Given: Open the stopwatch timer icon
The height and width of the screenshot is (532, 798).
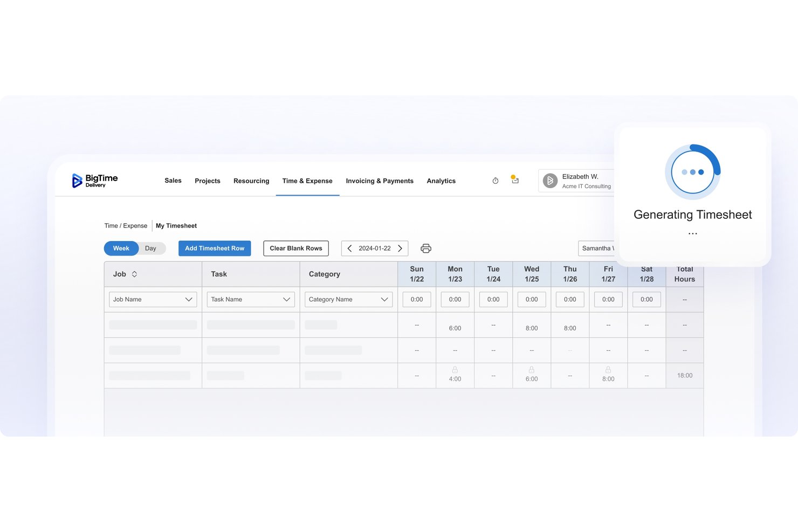Looking at the screenshot, I should pyautogui.click(x=496, y=181).
